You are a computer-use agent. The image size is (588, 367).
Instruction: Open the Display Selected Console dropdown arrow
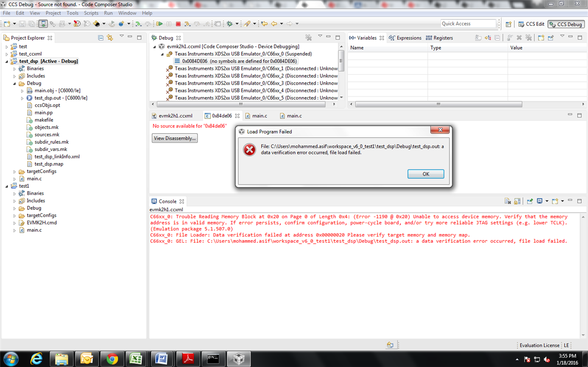(547, 201)
